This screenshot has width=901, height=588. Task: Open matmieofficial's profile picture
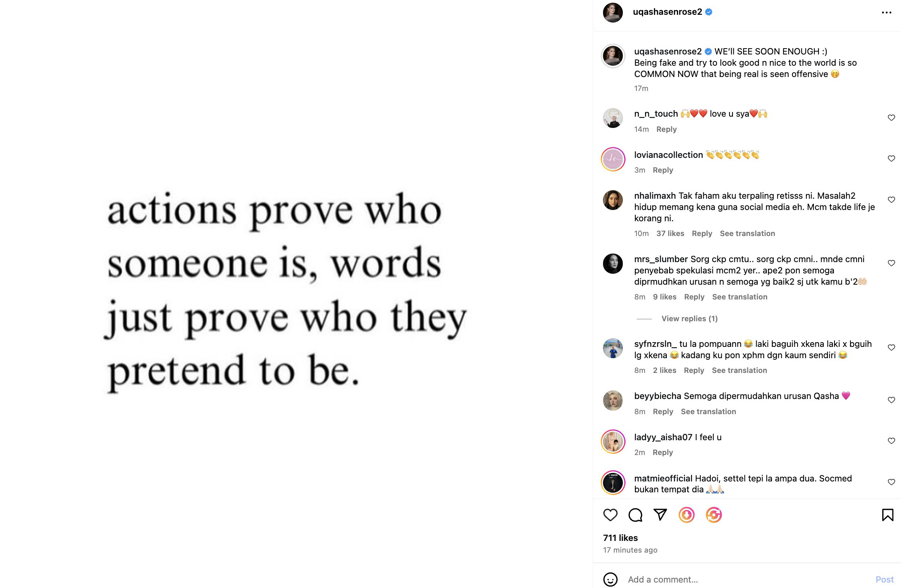tap(613, 483)
